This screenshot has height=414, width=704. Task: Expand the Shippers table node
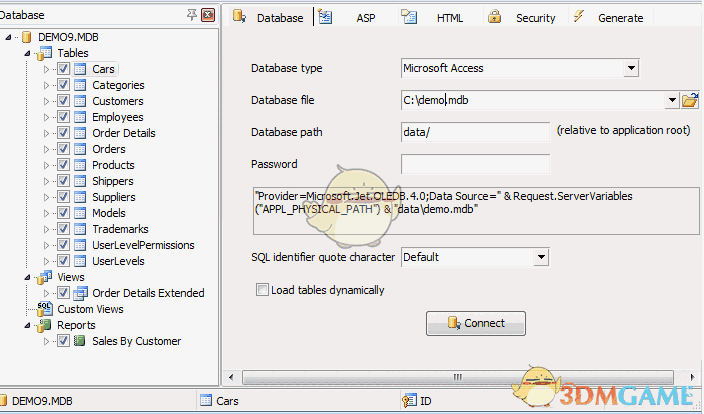tap(46, 181)
